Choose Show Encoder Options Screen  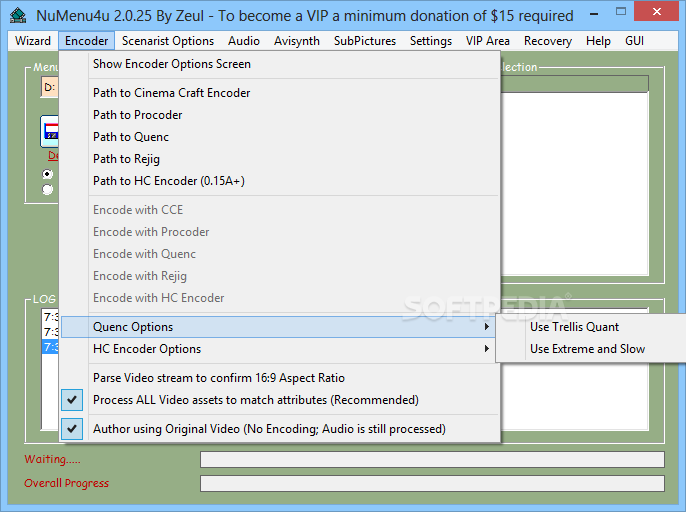pyautogui.click(x=280, y=64)
